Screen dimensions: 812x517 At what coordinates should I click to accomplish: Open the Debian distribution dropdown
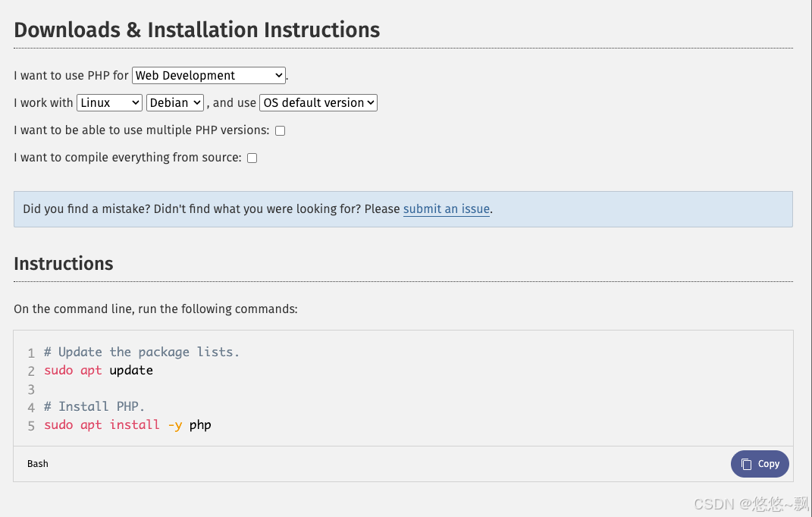(175, 102)
